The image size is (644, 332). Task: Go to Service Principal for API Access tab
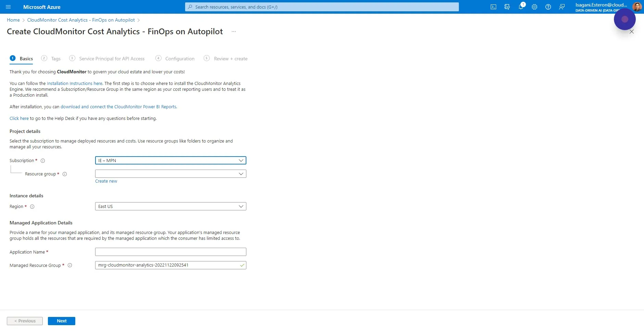click(107, 59)
